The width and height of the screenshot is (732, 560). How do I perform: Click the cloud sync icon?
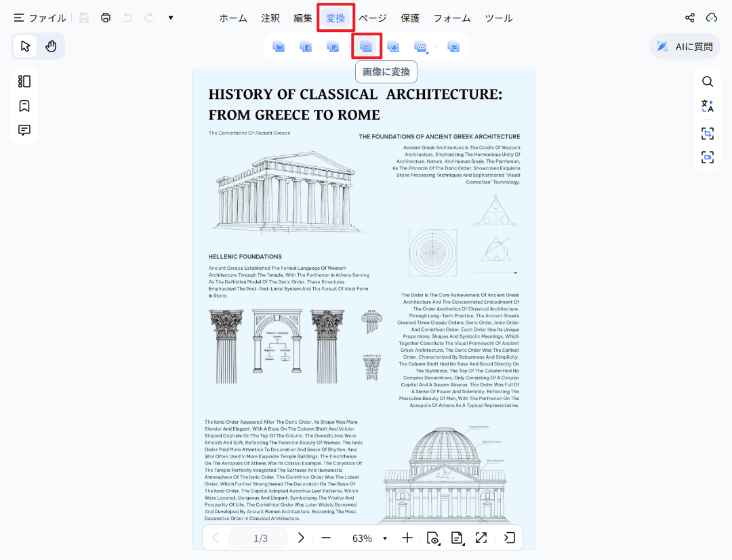(x=712, y=18)
